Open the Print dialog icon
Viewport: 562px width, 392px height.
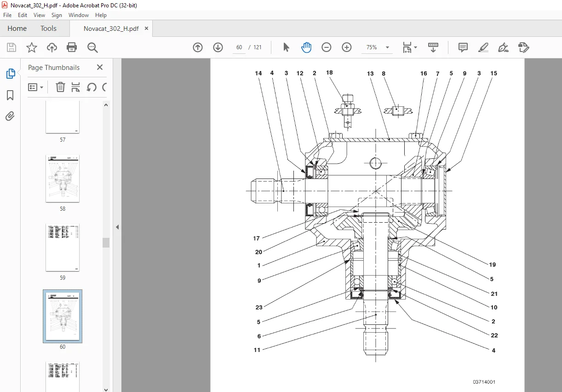(x=72, y=47)
